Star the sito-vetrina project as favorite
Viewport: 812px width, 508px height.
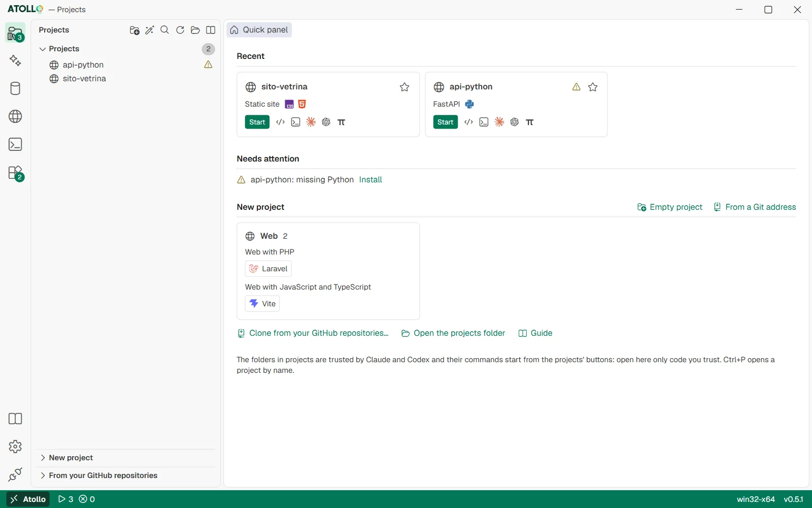(404, 87)
